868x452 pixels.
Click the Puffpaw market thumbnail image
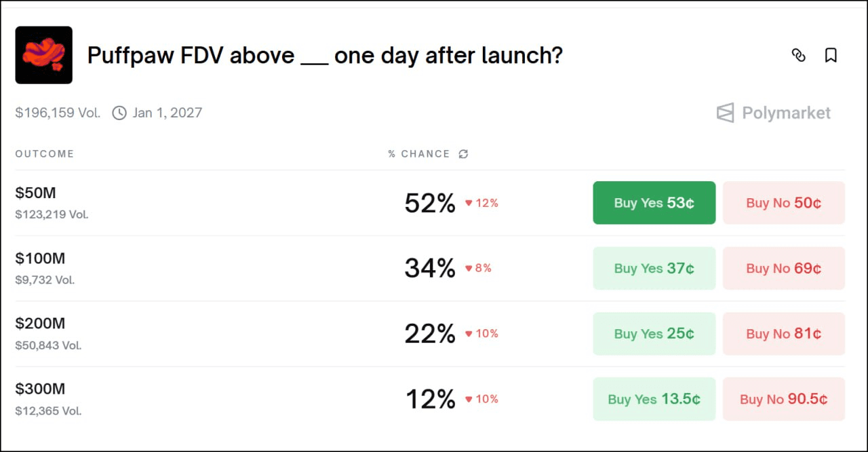(x=44, y=55)
